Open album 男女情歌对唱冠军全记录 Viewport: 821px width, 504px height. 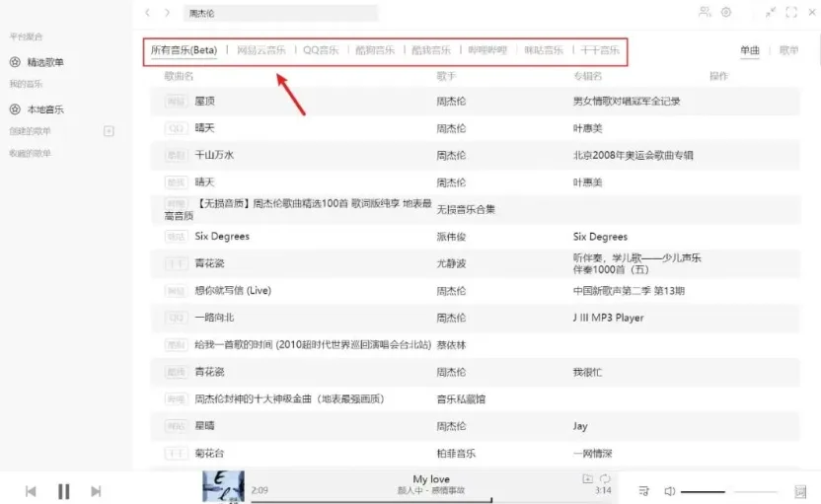(x=627, y=102)
